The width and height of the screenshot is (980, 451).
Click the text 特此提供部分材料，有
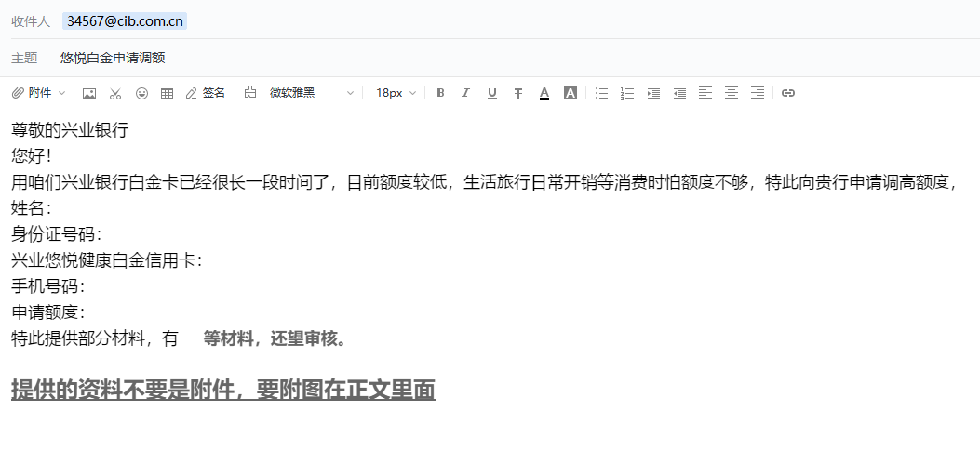click(x=95, y=339)
